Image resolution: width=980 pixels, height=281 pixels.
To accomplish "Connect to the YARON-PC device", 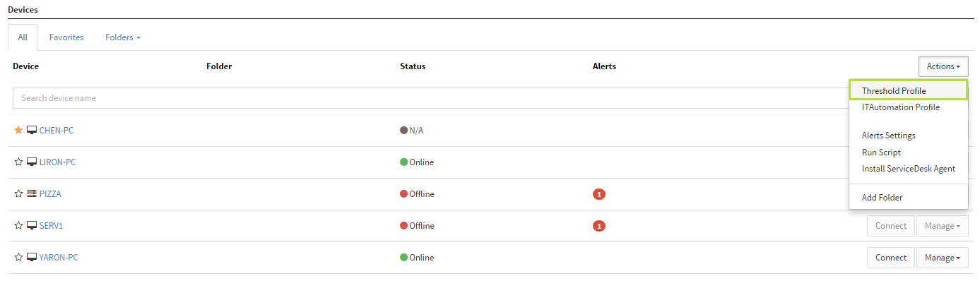I will (x=891, y=258).
